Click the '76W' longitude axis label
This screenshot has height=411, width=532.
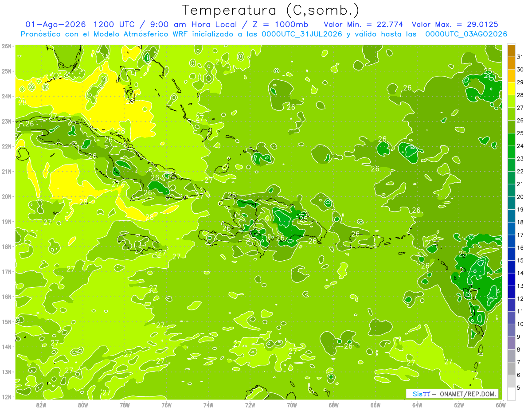pos(167,405)
